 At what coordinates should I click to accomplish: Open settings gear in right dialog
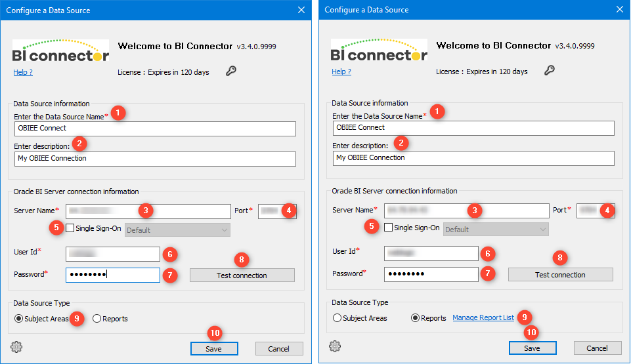pyautogui.click(x=335, y=346)
